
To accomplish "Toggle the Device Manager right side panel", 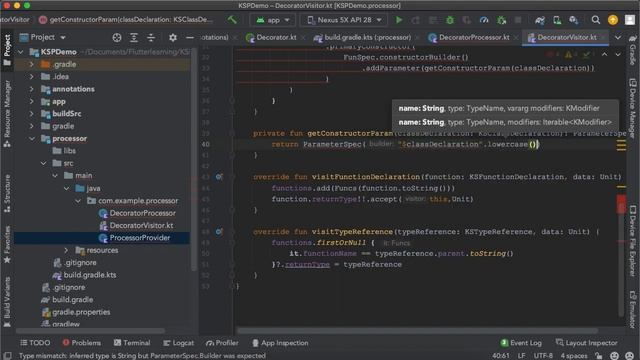I will pos(633,108).
